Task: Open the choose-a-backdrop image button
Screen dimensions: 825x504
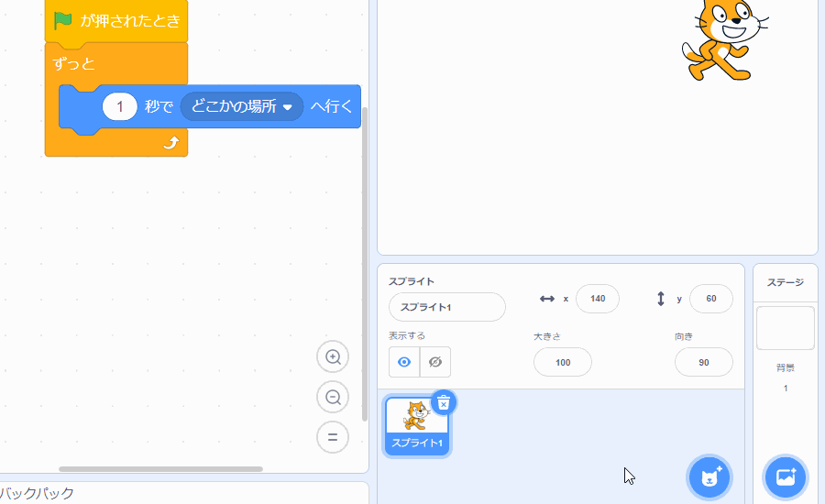Action: tap(786, 477)
